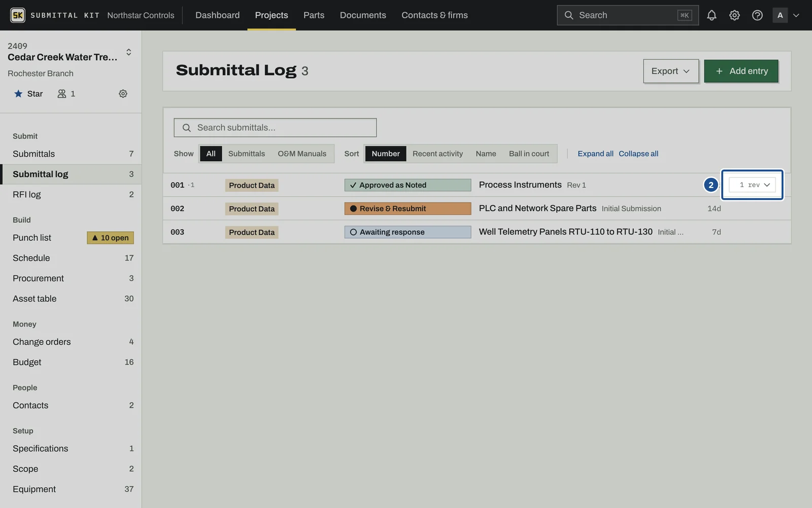Expand the 1 rev dropdown for entry 001

(x=752, y=185)
